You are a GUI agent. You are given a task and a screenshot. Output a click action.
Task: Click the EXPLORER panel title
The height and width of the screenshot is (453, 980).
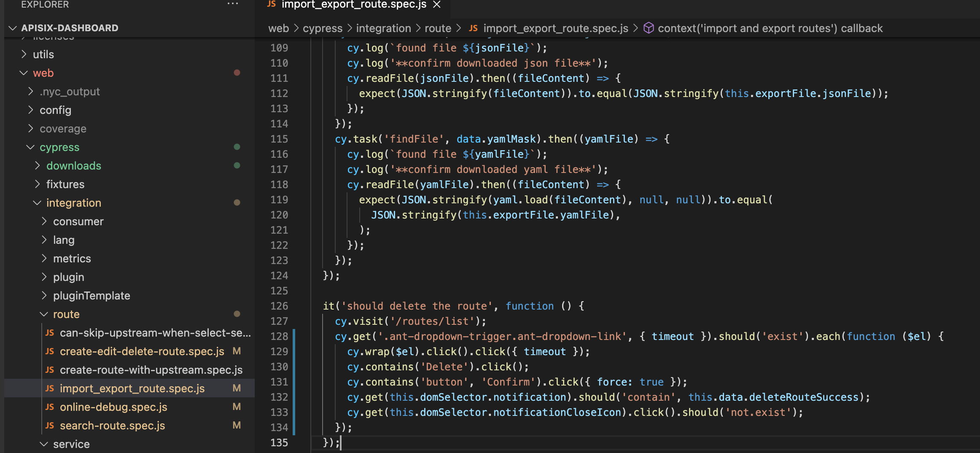[45, 4]
